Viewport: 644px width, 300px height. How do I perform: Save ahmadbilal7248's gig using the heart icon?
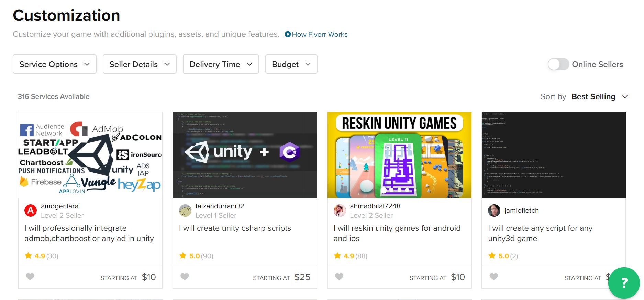tap(339, 276)
